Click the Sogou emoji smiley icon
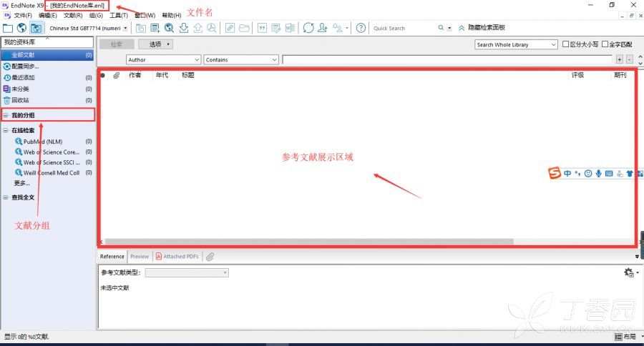Screen dimensions: 644x346 point(588,174)
